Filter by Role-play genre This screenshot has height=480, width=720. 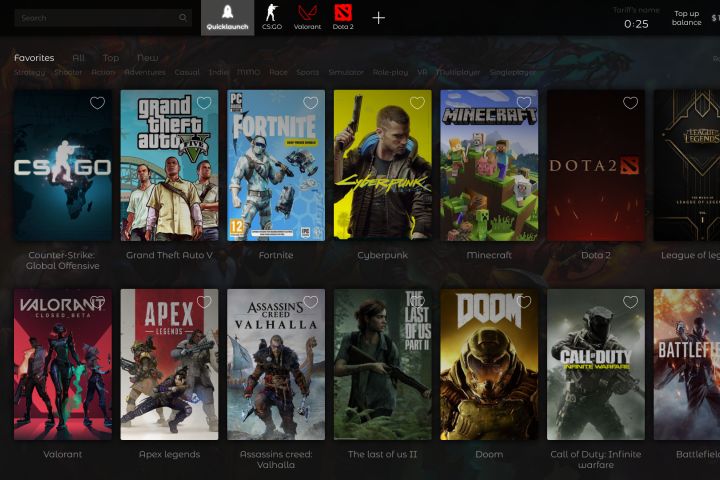pyautogui.click(x=390, y=72)
